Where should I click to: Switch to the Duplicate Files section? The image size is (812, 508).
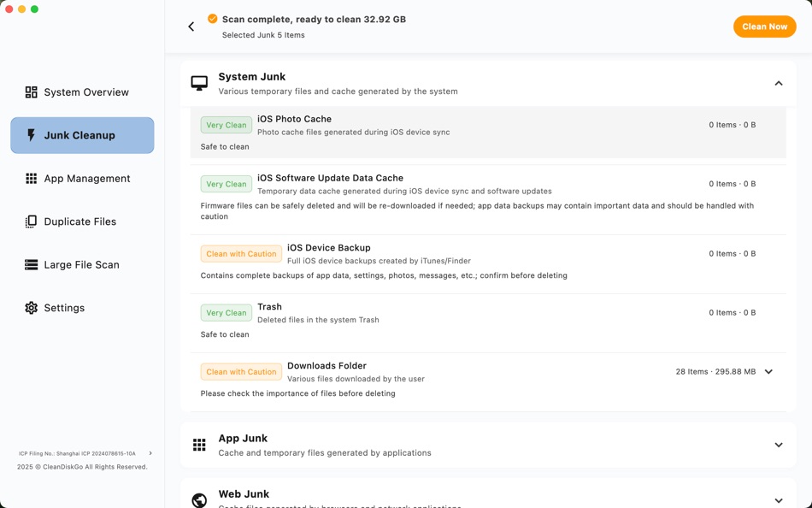pyautogui.click(x=32, y=222)
